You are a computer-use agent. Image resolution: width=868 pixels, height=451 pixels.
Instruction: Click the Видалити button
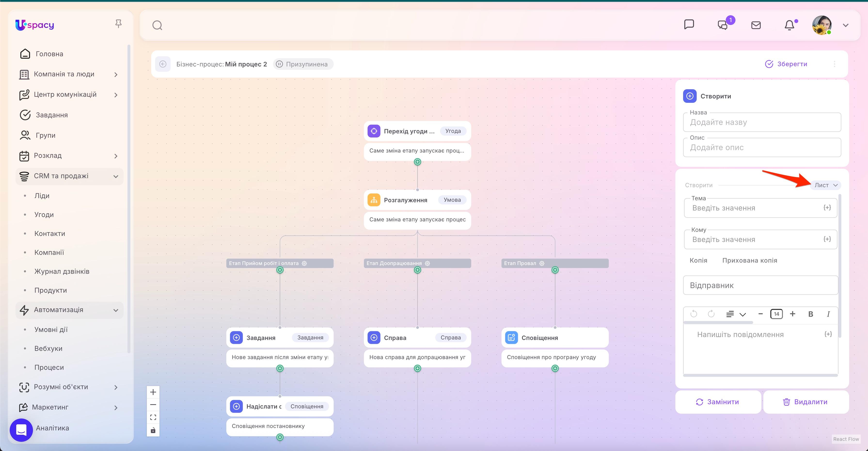coord(806,402)
